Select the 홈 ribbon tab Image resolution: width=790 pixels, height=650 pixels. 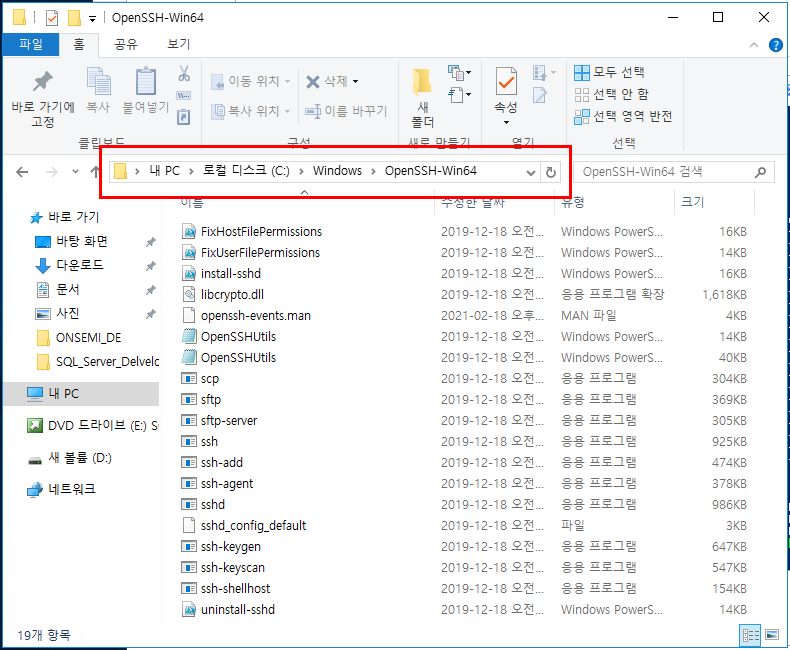(x=79, y=44)
